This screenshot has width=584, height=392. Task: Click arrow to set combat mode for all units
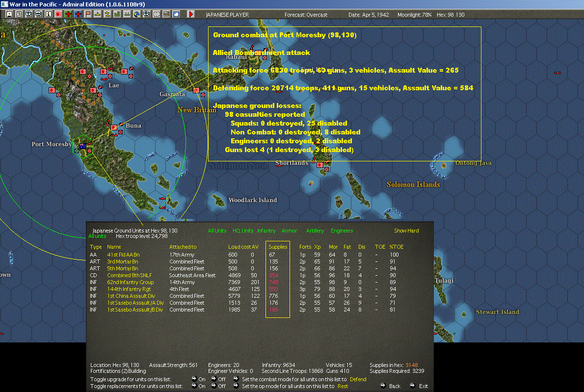[236, 379]
